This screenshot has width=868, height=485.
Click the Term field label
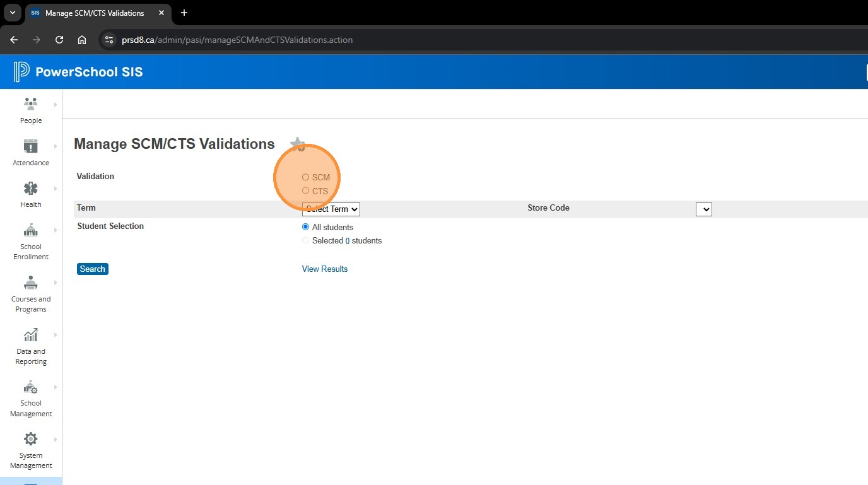coord(86,208)
